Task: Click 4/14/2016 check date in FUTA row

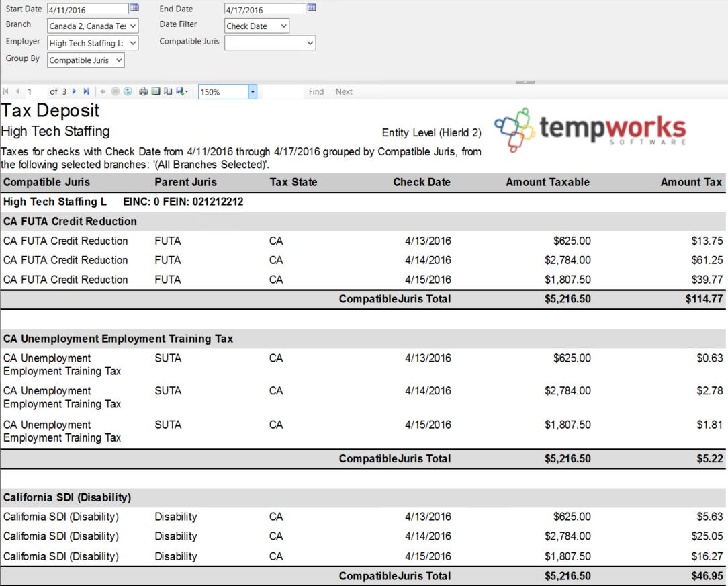Action: 428,260
